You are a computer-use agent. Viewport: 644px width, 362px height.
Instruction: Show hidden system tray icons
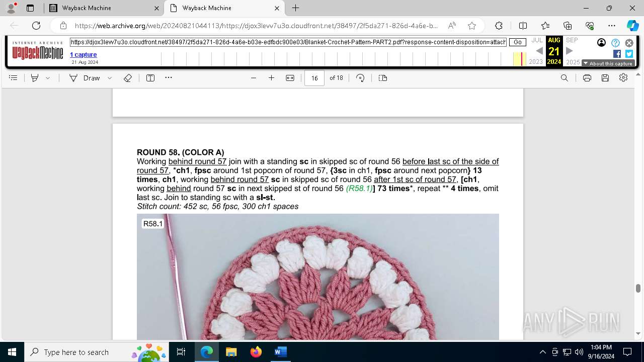coord(542,352)
